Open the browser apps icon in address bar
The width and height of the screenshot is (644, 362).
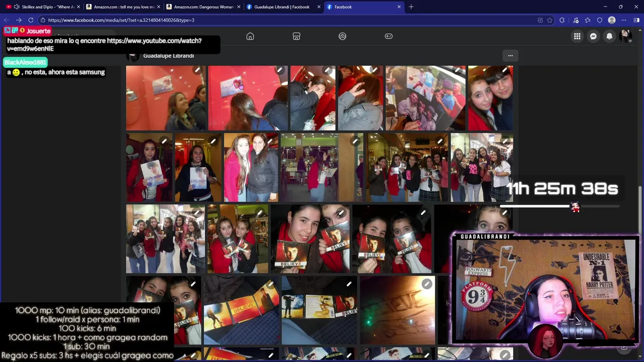pyautogui.click(x=540, y=20)
